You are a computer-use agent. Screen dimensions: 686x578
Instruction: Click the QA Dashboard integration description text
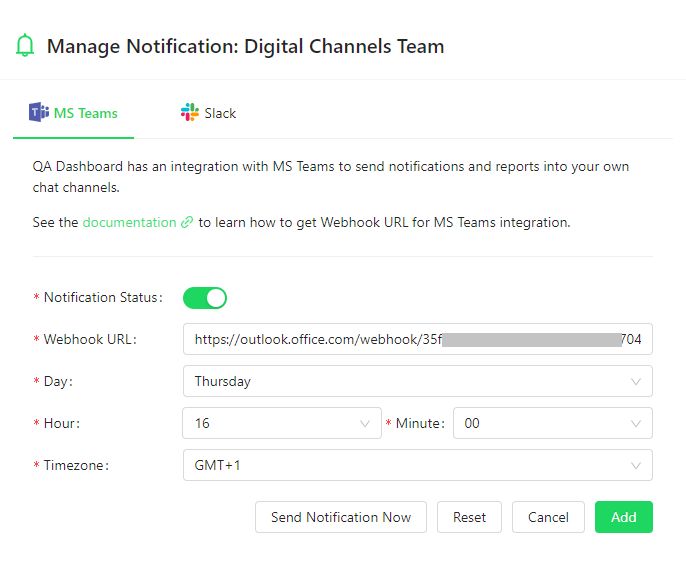pos(331,177)
